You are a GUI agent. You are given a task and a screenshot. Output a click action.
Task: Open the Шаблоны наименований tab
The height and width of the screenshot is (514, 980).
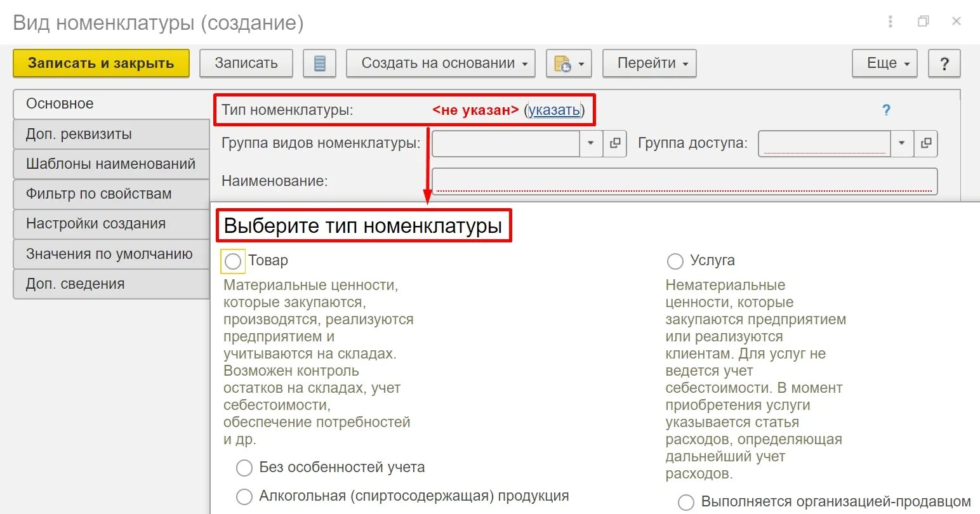pyautogui.click(x=112, y=164)
